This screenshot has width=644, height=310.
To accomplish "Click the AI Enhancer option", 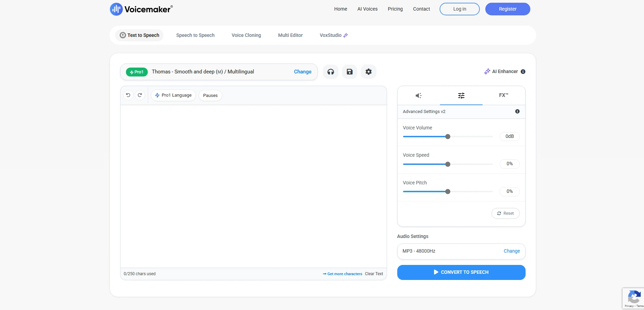I will click(x=501, y=71).
